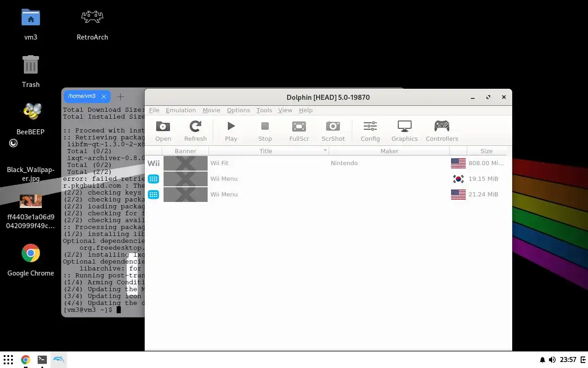The height and width of the screenshot is (368, 588).
Task: Open the Config settings
Action: coord(370,131)
